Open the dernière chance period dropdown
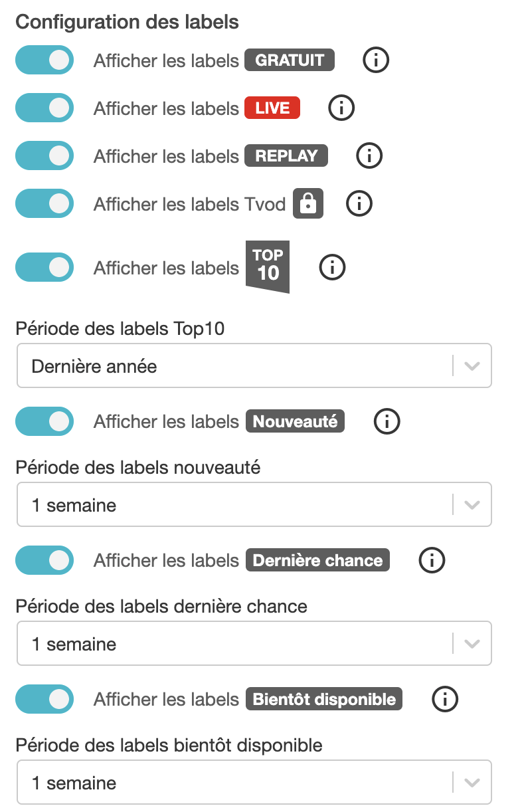Image resolution: width=522 pixels, height=812 pixels. (254, 644)
